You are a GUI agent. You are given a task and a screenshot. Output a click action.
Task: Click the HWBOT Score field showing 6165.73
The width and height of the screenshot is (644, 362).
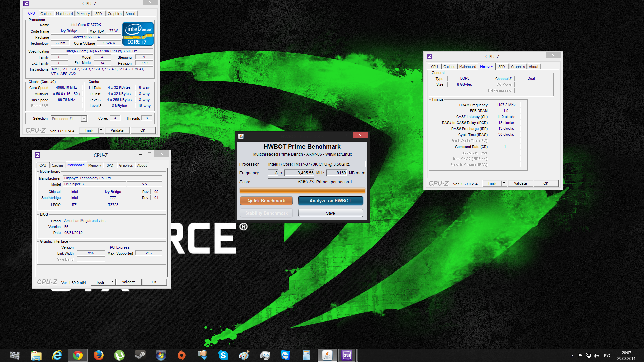click(291, 182)
